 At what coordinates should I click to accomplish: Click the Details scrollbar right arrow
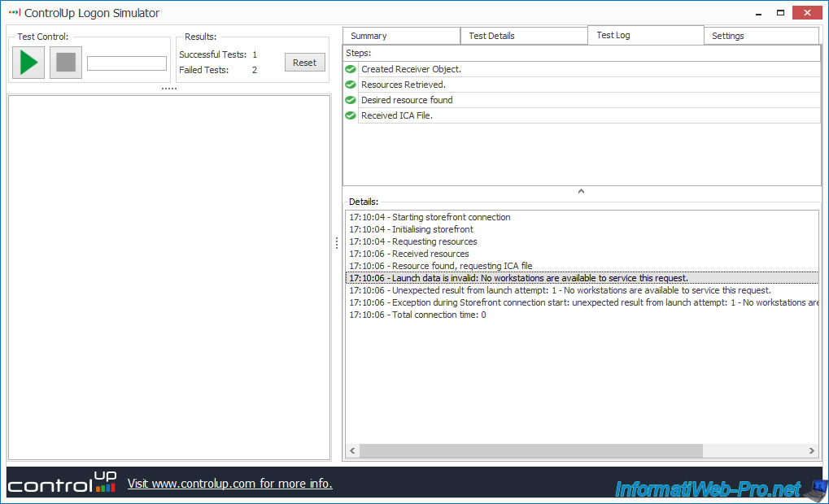click(812, 450)
